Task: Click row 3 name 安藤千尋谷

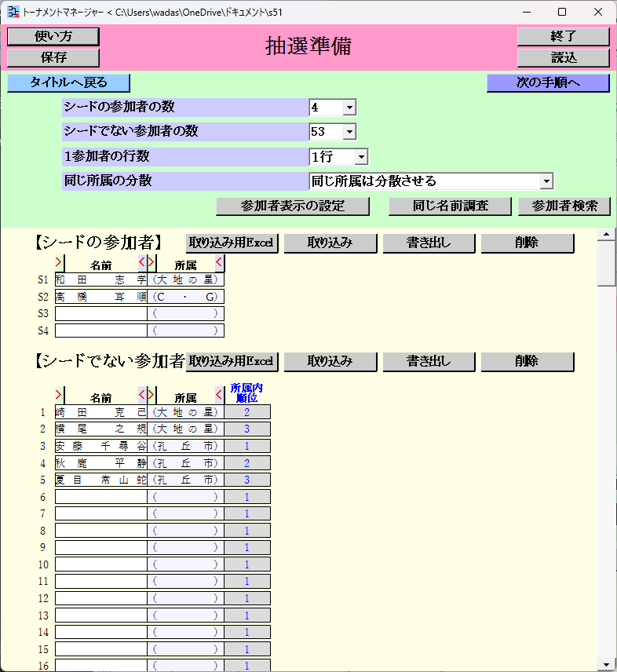Action: click(101, 446)
